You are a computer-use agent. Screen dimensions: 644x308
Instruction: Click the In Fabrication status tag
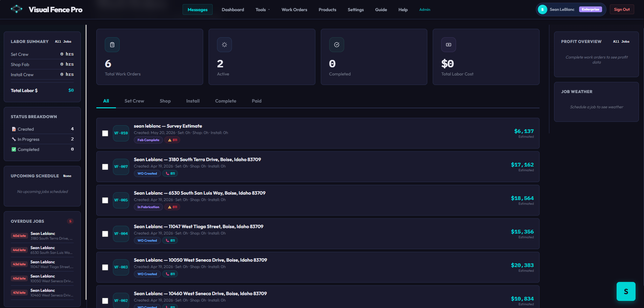click(148, 207)
